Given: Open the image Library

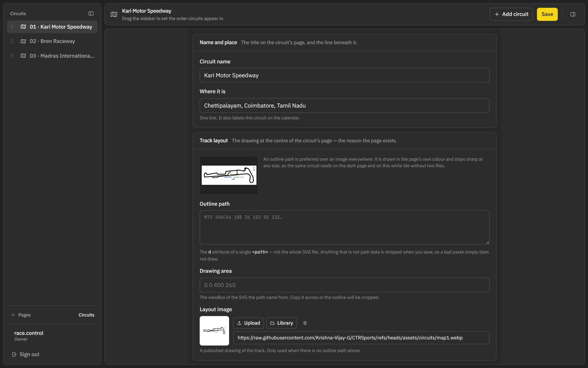Looking at the screenshot, I should (x=281, y=323).
